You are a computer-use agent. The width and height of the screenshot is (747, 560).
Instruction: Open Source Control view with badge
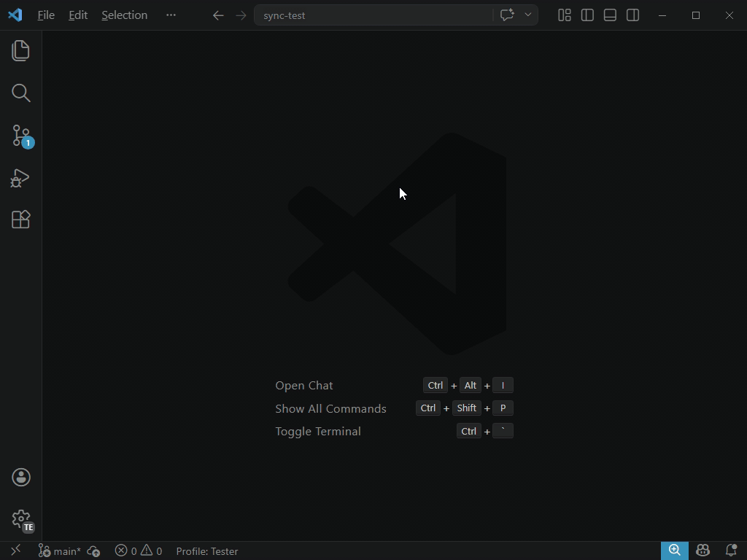(21, 136)
